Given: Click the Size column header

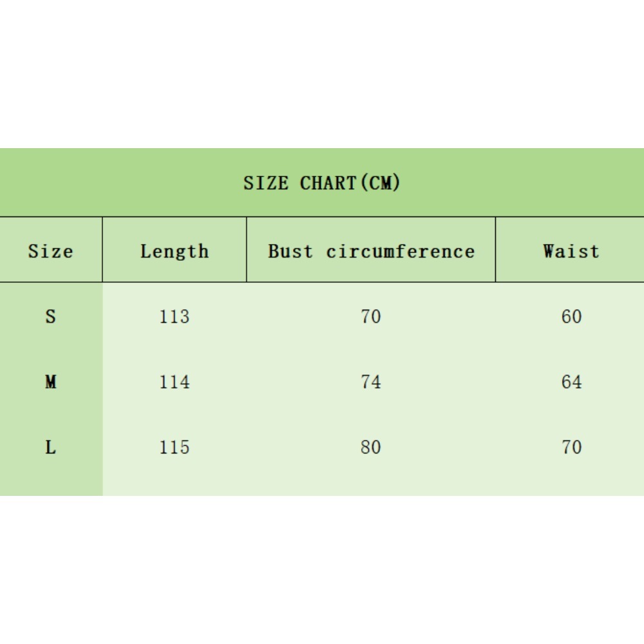Looking at the screenshot, I should click(x=50, y=251).
